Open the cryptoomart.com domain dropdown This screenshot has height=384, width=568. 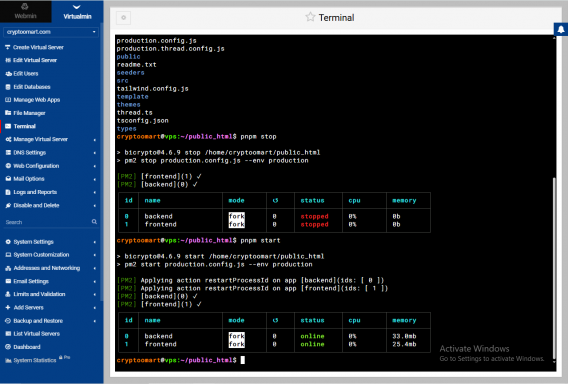[x=51, y=32]
